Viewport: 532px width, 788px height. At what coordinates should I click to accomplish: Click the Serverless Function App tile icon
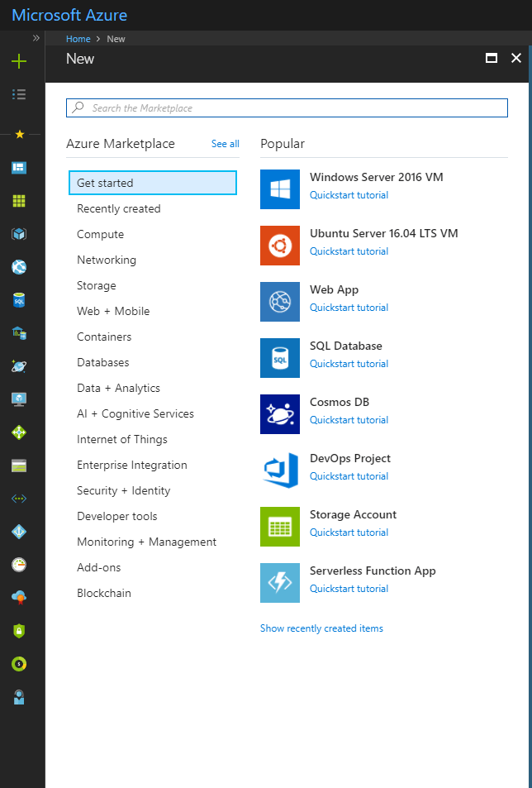tap(280, 583)
